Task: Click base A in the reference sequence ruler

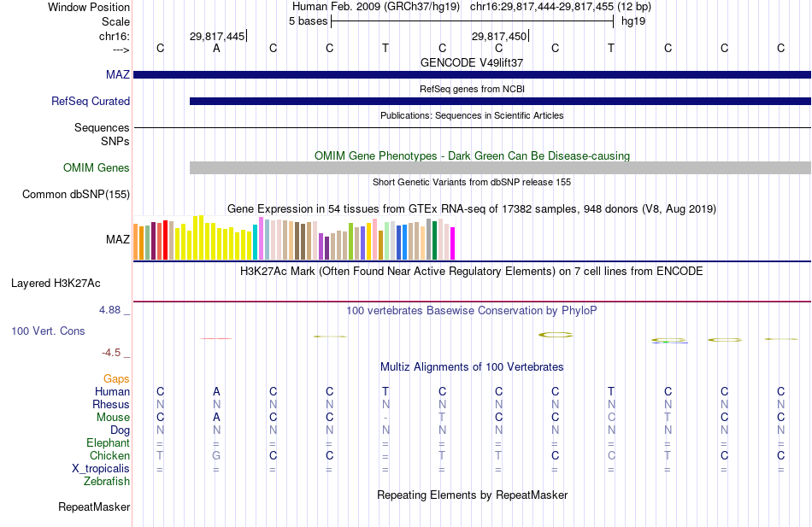Action: click(216, 48)
